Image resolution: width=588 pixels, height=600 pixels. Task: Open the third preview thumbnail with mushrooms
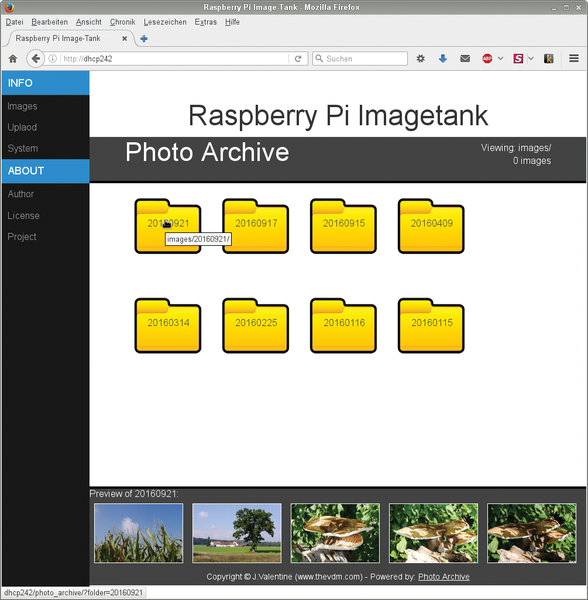(x=335, y=533)
